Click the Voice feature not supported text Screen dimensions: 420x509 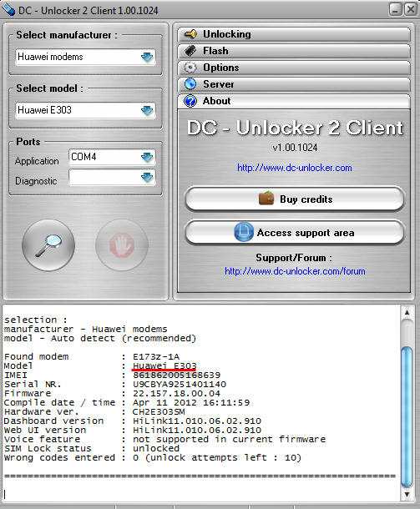pyautogui.click(x=229, y=439)
